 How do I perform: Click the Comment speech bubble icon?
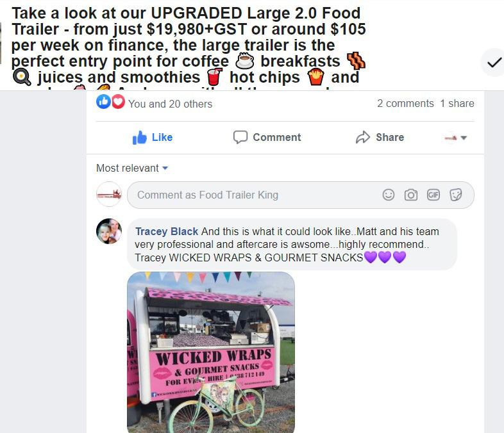240,137
